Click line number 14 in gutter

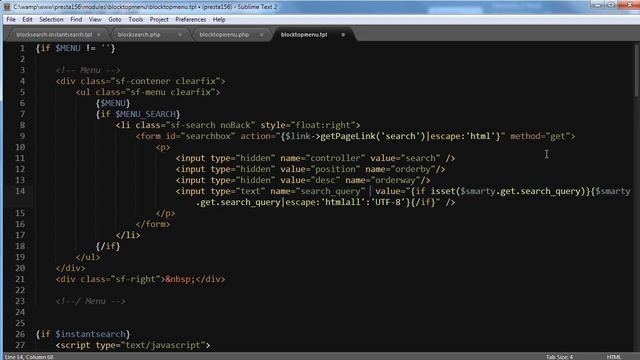point(20,191)
